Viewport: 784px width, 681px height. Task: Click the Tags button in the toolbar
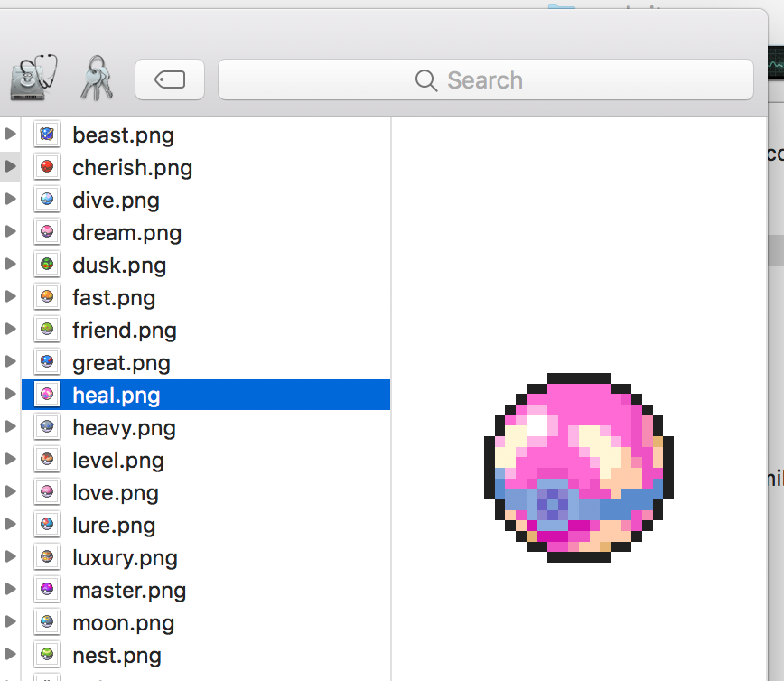[x=170, y=79]
